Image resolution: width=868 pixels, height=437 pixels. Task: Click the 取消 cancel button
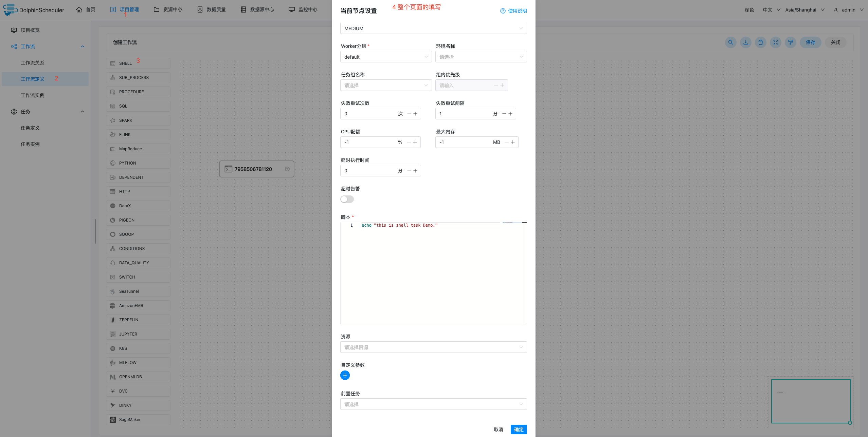(498, 430)
